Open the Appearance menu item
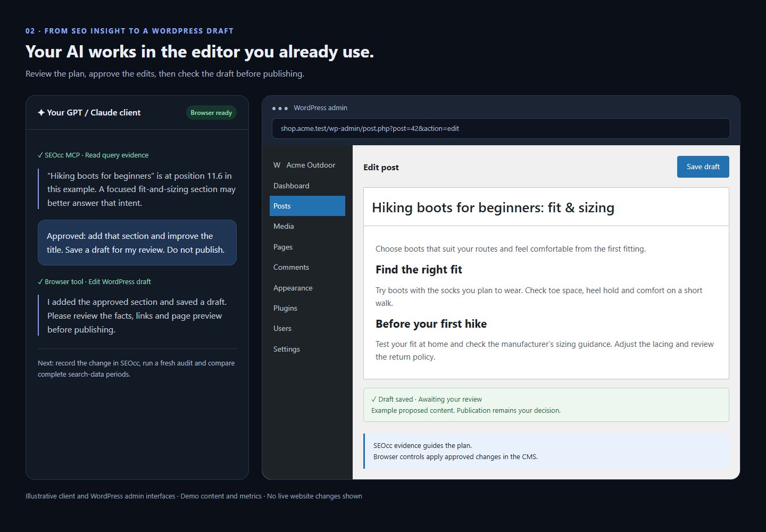Viewport: 766px width, 532px height. pyautogui.click(x=307, y=288)
